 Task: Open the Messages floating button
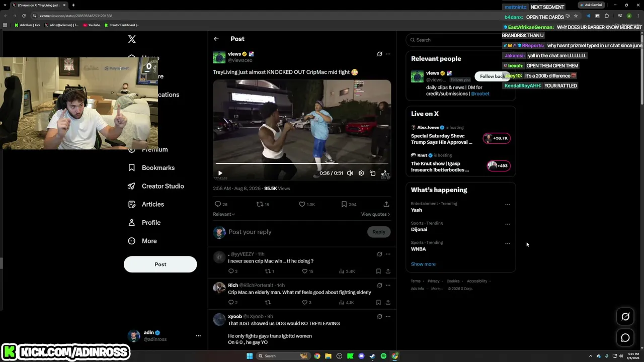pos(625,338)
